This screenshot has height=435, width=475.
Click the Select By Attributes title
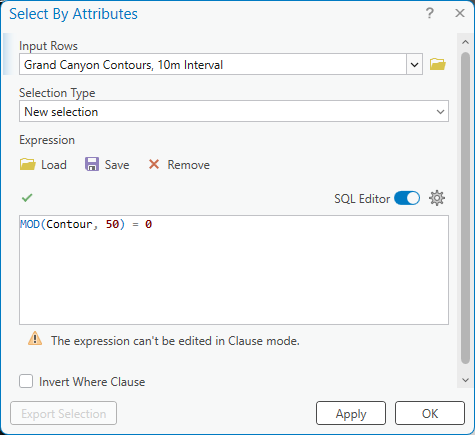[73, 14]
